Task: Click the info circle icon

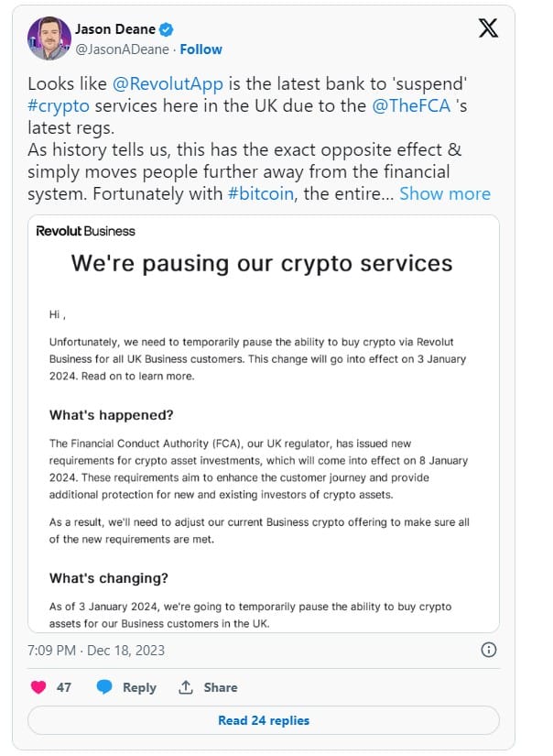Action: [489, 650]
